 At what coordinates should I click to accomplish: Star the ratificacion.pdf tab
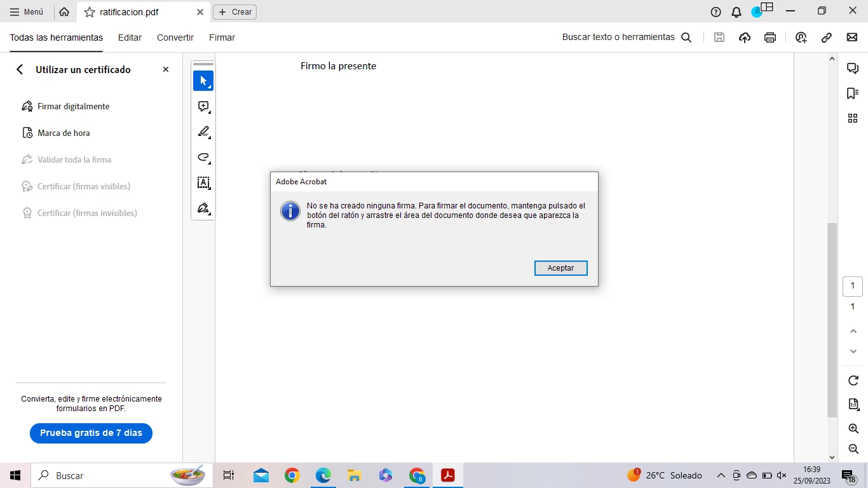pos(90,12)
